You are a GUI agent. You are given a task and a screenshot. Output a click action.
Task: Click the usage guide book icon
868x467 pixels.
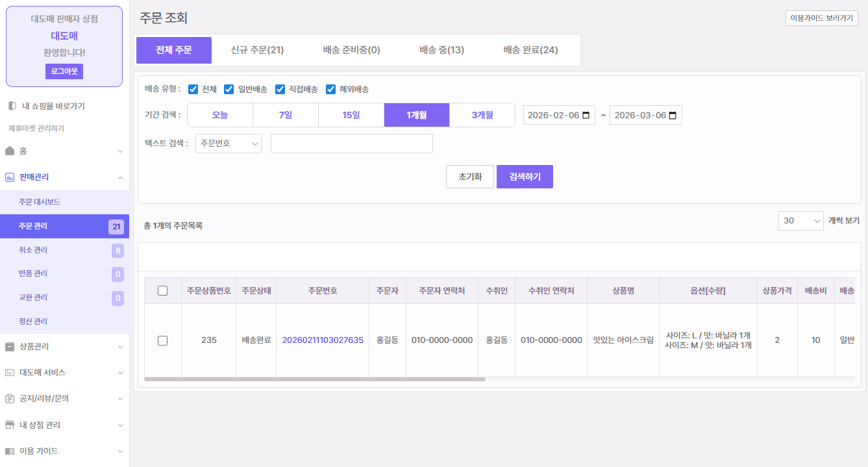(x=10, y=451)
